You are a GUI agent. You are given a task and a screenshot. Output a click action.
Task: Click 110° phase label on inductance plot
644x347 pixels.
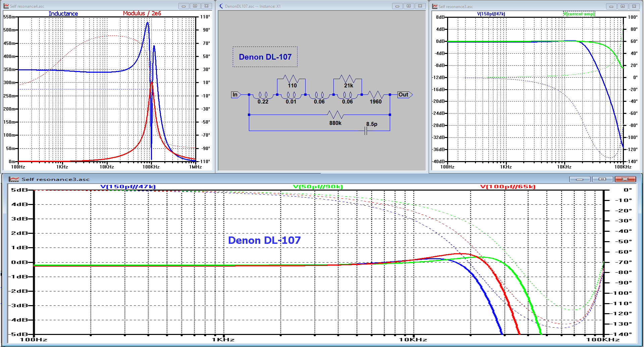(205, 17)
